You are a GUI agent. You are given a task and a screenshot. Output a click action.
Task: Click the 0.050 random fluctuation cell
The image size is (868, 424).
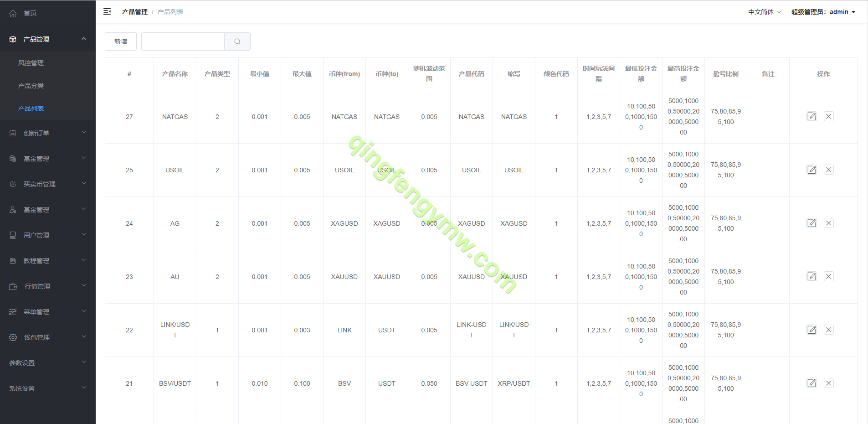click(429, 383)
